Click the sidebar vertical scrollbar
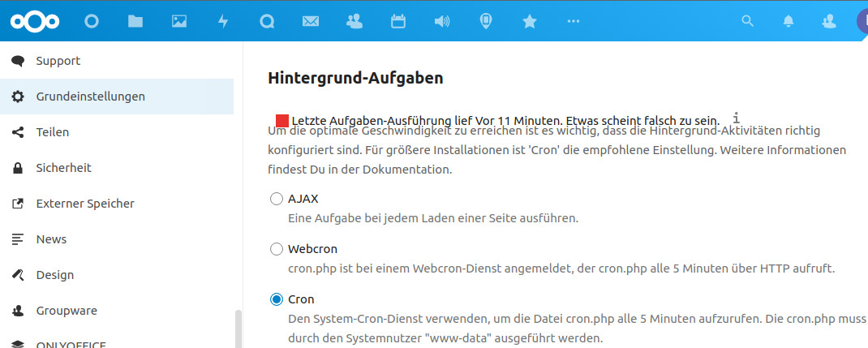The image size is (868, 348). point(238,328)
